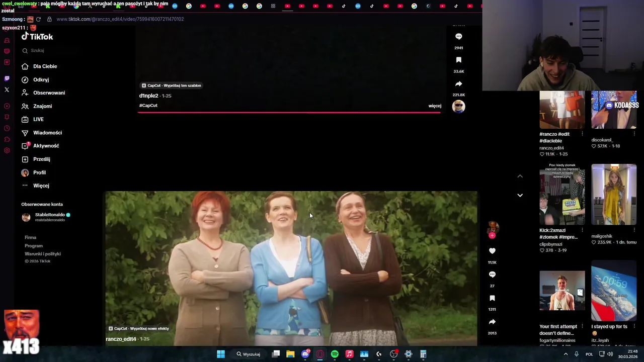
Task: Share the d1nple2 video
Action: [x=458, y=83]
